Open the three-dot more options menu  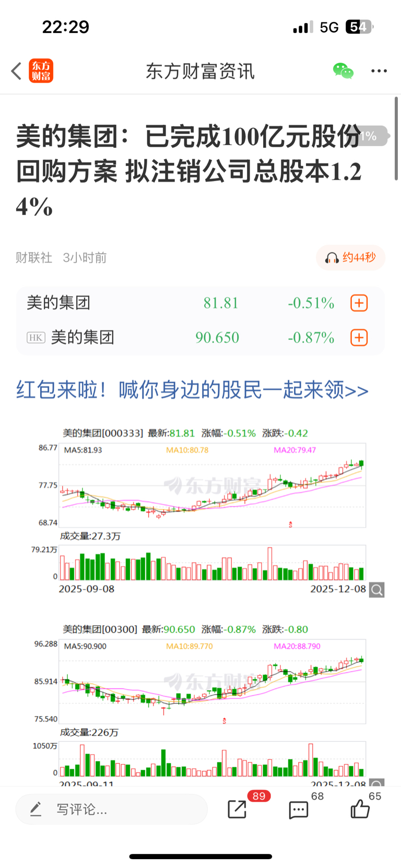379,71
